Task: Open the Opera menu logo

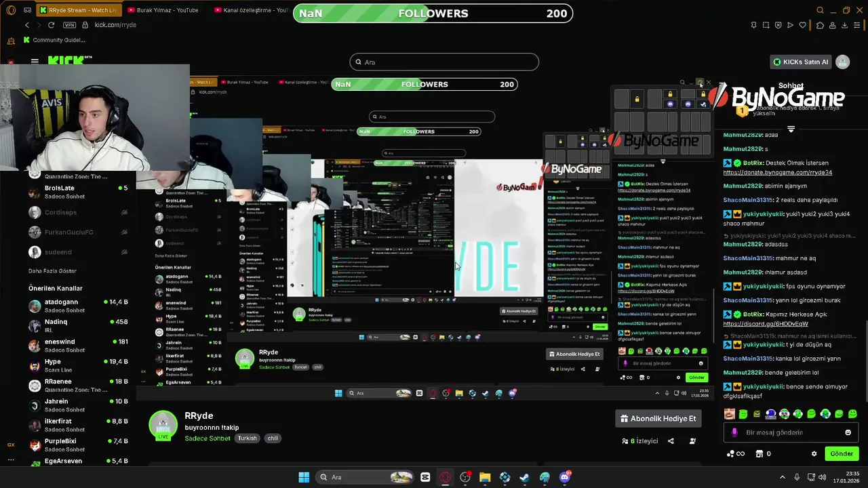Action: point(11,10)
